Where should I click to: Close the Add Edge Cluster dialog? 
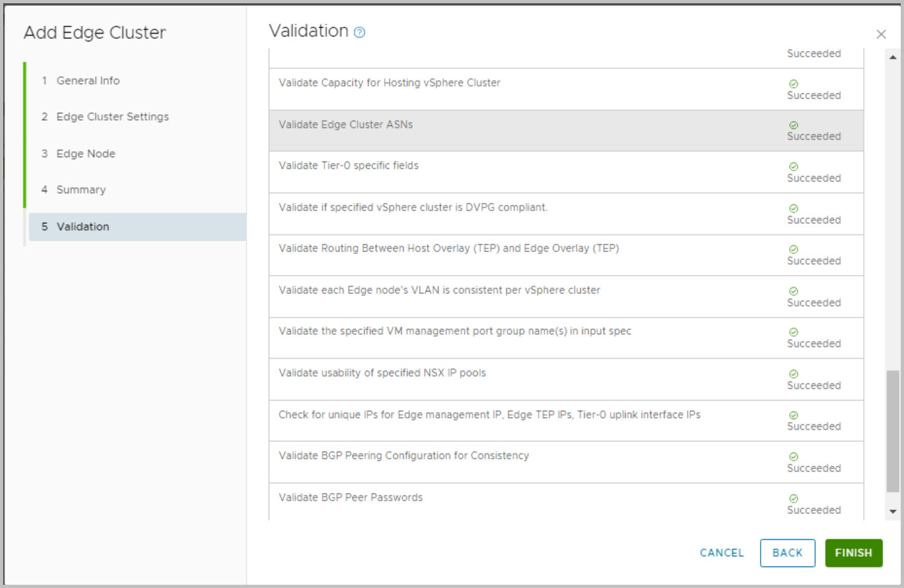pos(881,34)
